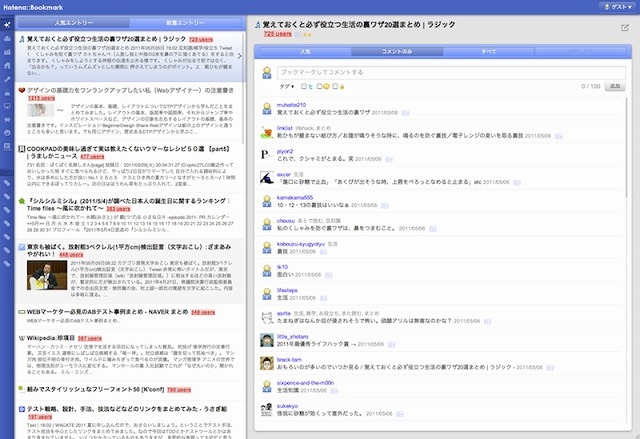Screen dimensions: 640x439
Task: Open the design article thumbnail image
Action: point(40,110)
